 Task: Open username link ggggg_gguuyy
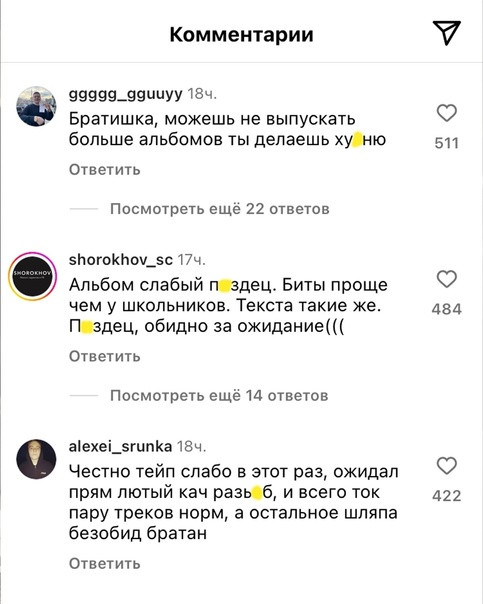click(126, 94)
